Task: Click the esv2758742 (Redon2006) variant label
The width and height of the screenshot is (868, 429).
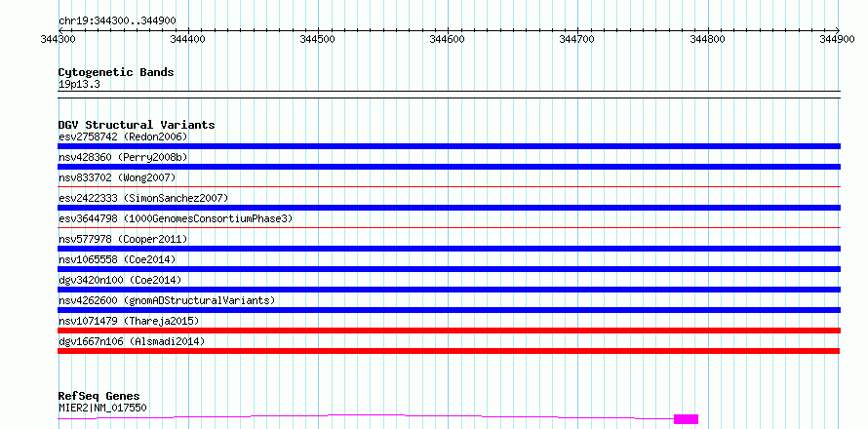Action: click(x=123, y=136)
